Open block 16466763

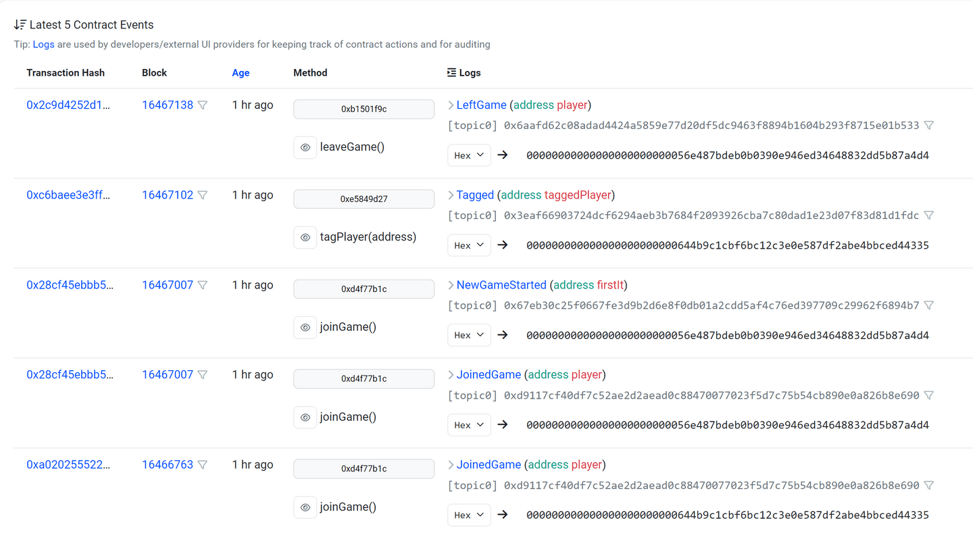pyautogui.click(x=168, y=465)
